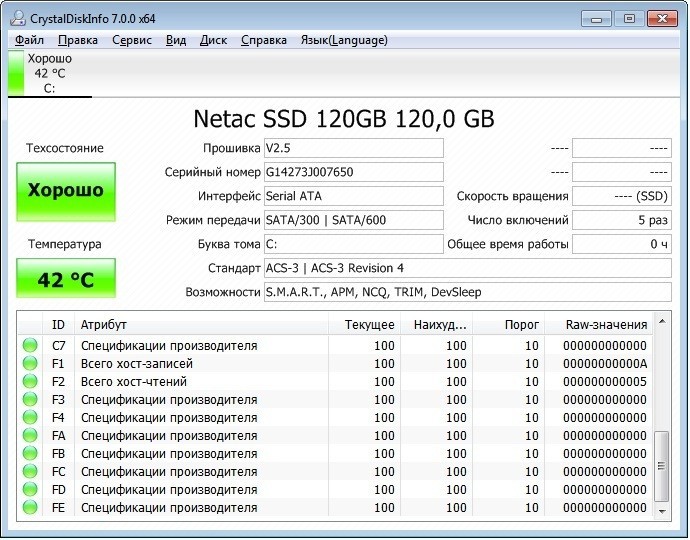Click the Скорость вращения (SSD) value
The width and height of the screenshot is (690, 540).
click(x=622, y=196)
